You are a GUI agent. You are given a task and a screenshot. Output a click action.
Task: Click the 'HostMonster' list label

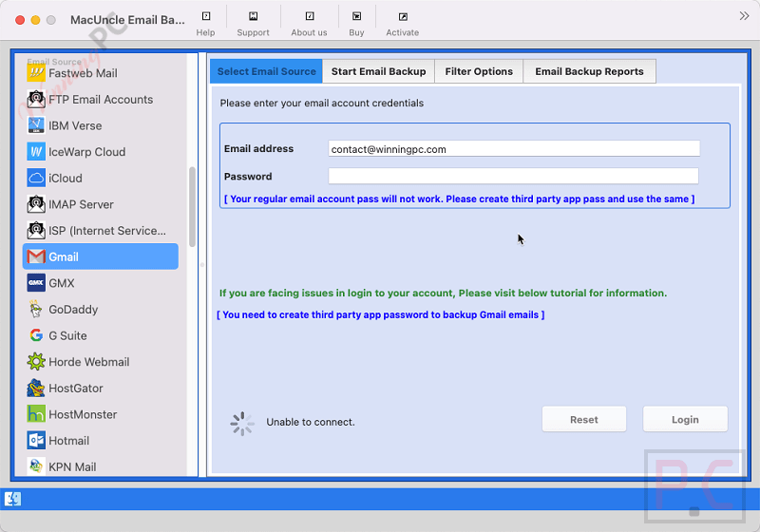(x=83, y=414)
